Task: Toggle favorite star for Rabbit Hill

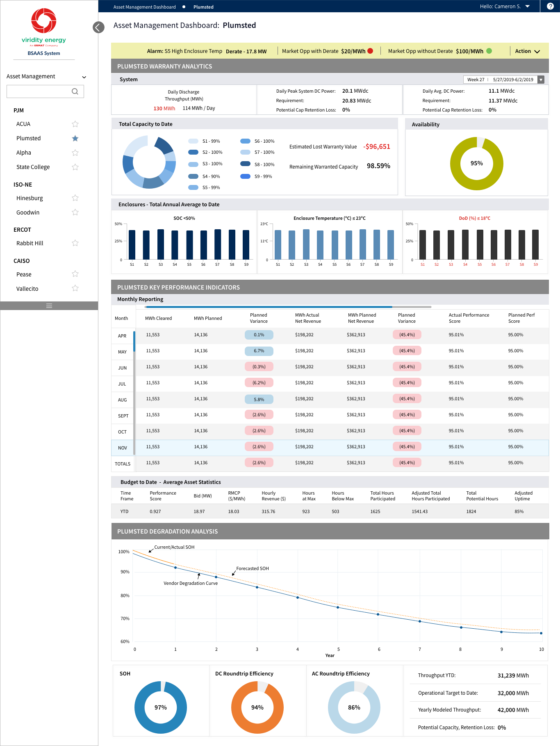Action: (75, 243)
